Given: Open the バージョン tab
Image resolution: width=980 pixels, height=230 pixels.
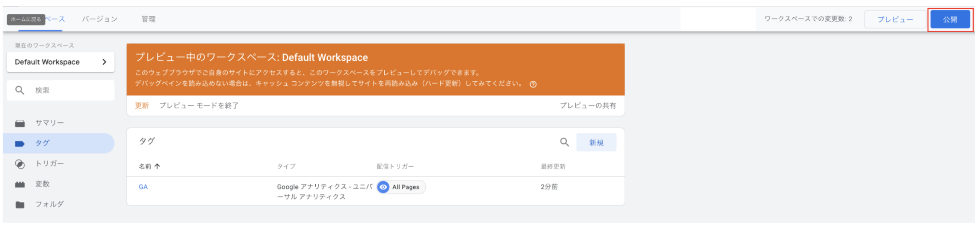Looking at the screenshot, I should (100, 19).
